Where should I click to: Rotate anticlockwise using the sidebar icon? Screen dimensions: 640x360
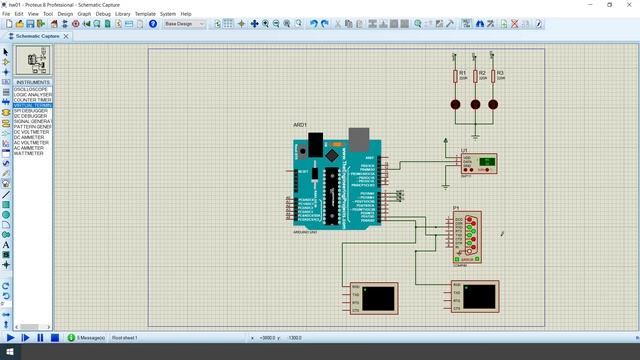tap(6, 296)
